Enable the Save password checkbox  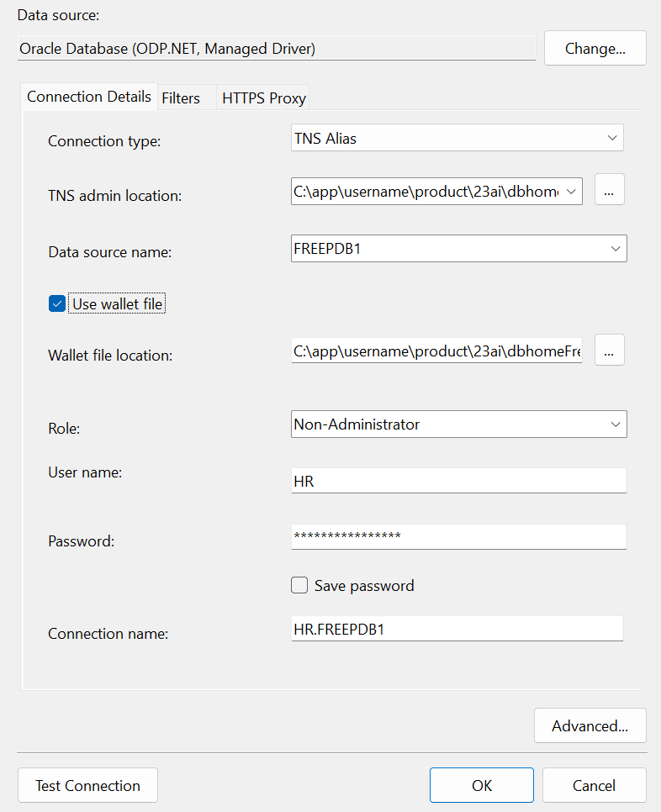tap(299, 585)
